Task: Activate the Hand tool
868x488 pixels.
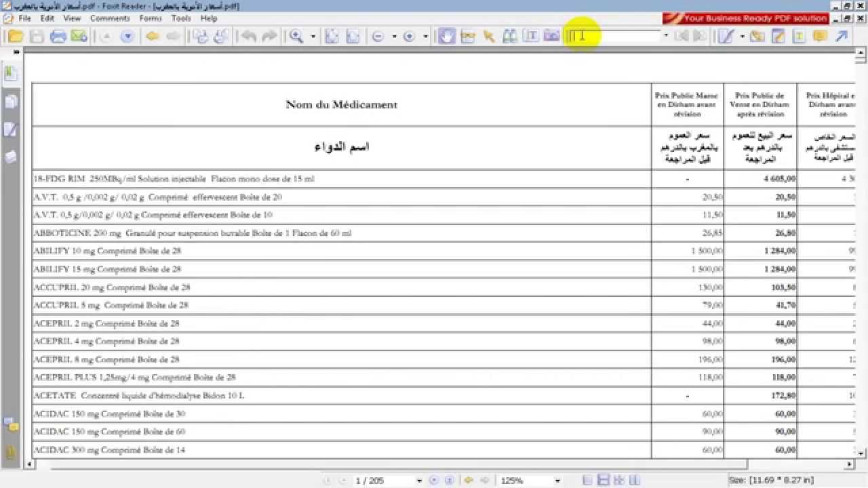Action: point(446,37)
